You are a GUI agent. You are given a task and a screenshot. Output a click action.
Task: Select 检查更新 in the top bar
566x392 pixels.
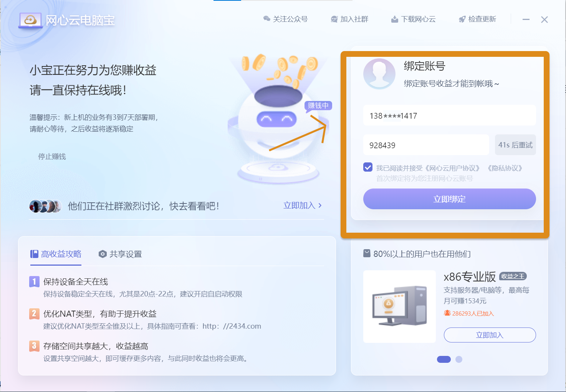(x=477, y=19)
